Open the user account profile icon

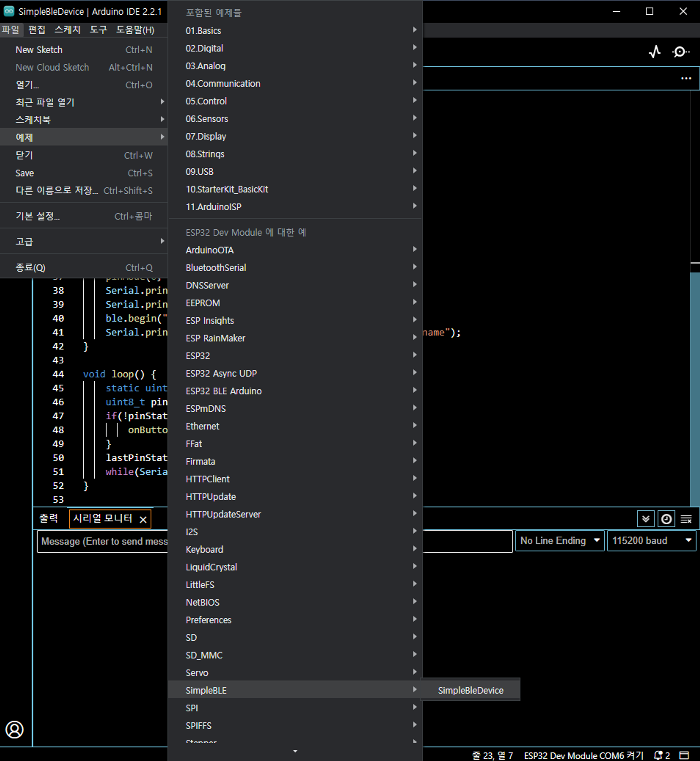[x=14, y=730]
